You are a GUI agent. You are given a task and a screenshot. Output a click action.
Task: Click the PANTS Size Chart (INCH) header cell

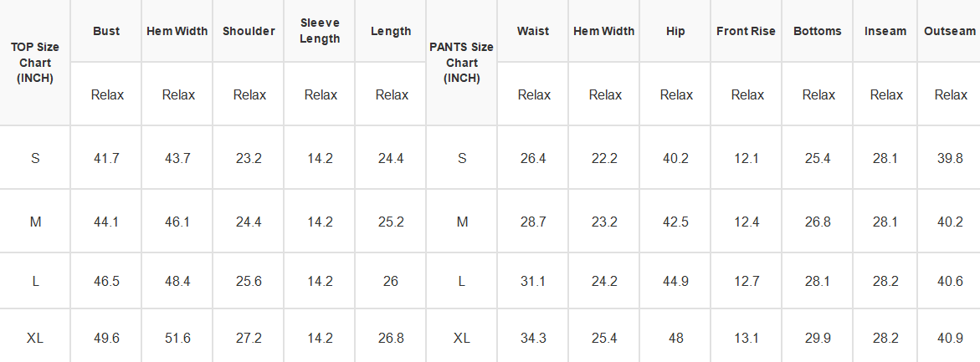[462, 63]
